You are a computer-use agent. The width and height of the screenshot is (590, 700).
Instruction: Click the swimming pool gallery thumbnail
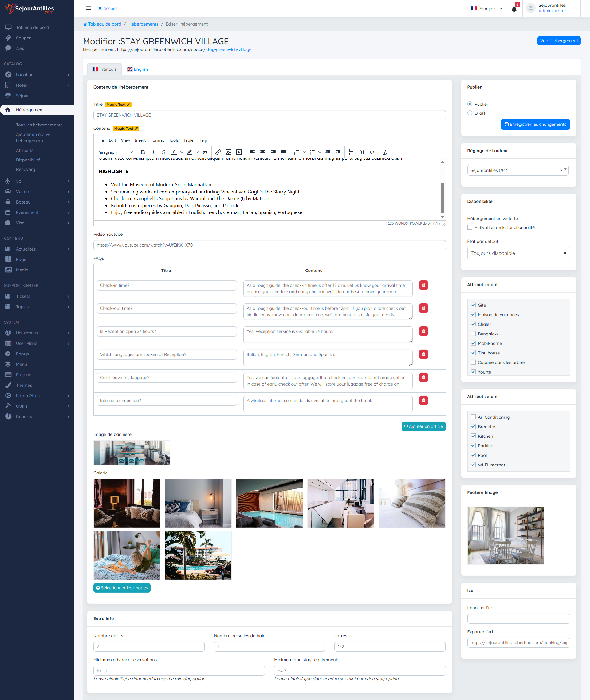pyautogui.click(x=269, y=503)
